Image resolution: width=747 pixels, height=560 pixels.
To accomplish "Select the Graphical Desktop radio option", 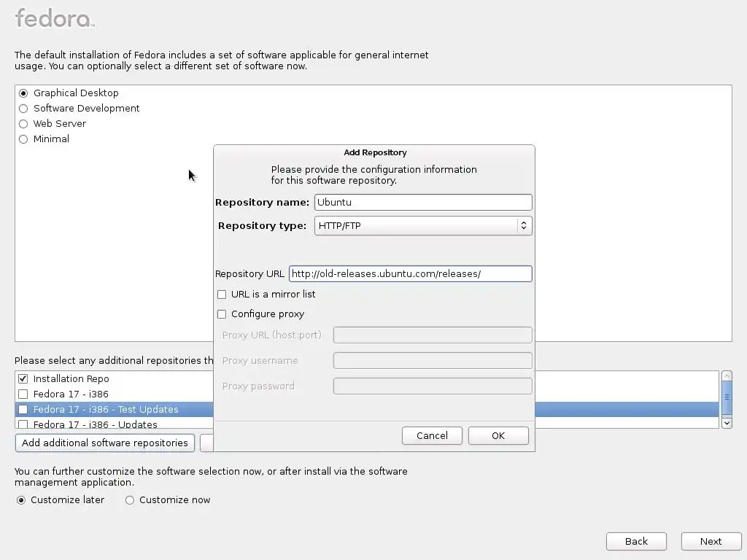I will tap(23, 93).
